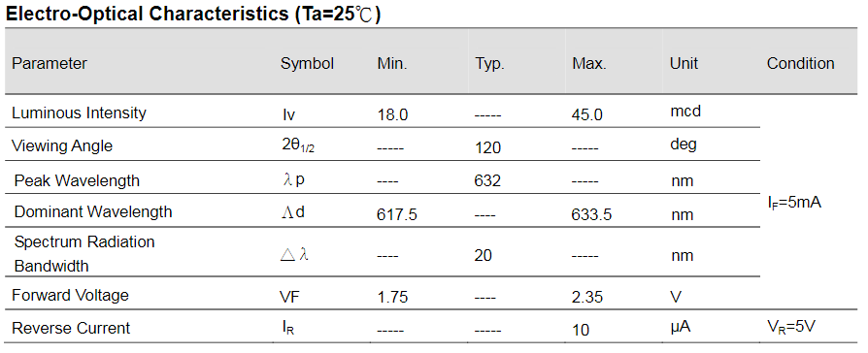The image size is (868, 353).
Task: Click the Parameter column header
Action: pos(50,64)
